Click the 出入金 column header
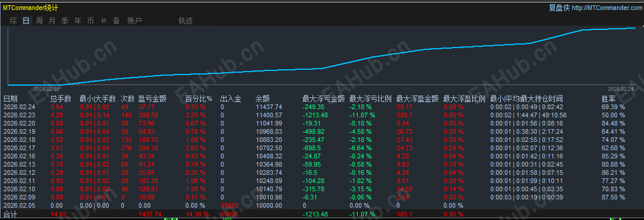The image size is (644, 220). point(231,99)
